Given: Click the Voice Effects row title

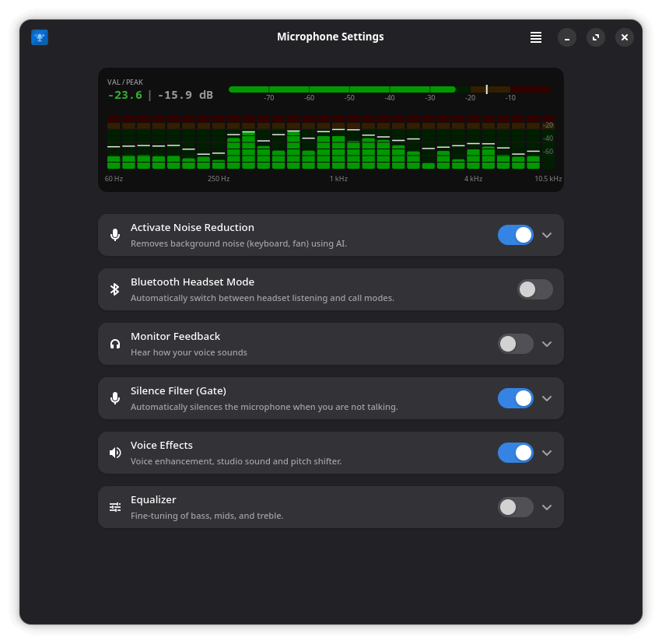Looking at the screenshot, I should (x=162, y=445).
